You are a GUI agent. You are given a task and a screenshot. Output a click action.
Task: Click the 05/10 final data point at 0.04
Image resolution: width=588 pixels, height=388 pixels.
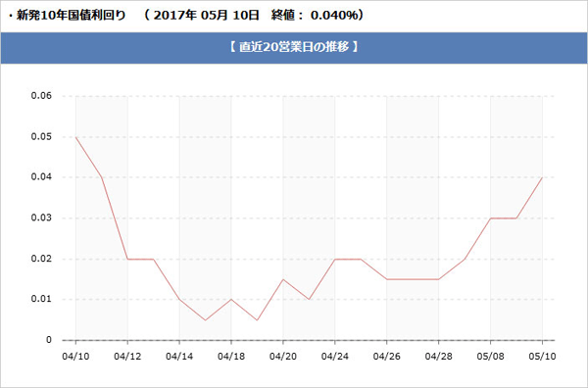pos(542,177)
